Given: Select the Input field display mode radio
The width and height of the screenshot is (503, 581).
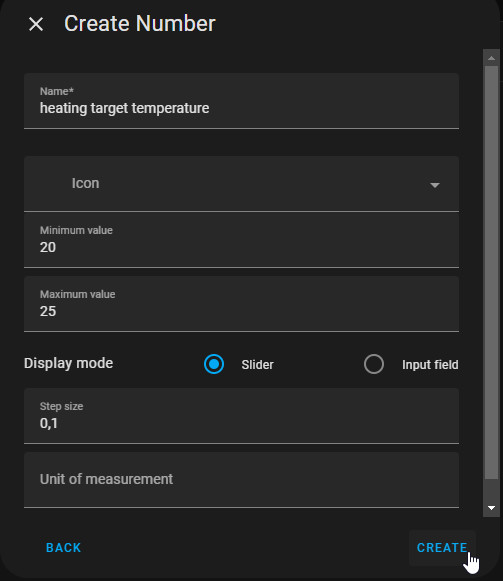Looking at the screenshot, I should pyautogui.click(x=374, y=364).
